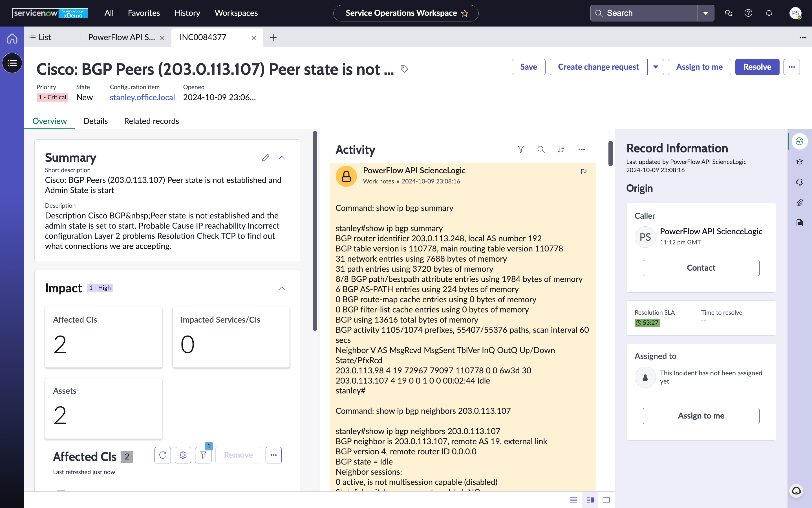
Task: Edit Summary with the pencil icon
Action: tap(265, 157)
